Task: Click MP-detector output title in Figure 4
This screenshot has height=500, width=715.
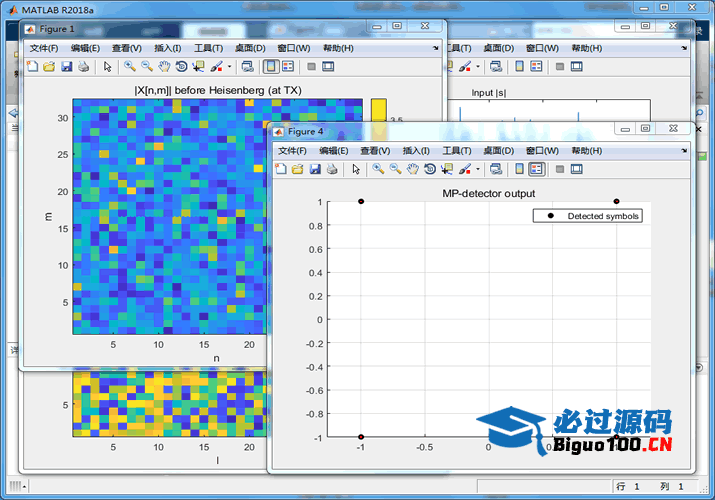Action: 489,194
